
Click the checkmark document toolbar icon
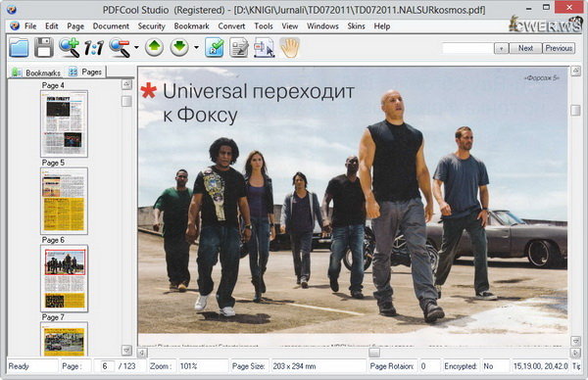pos(215,48)
